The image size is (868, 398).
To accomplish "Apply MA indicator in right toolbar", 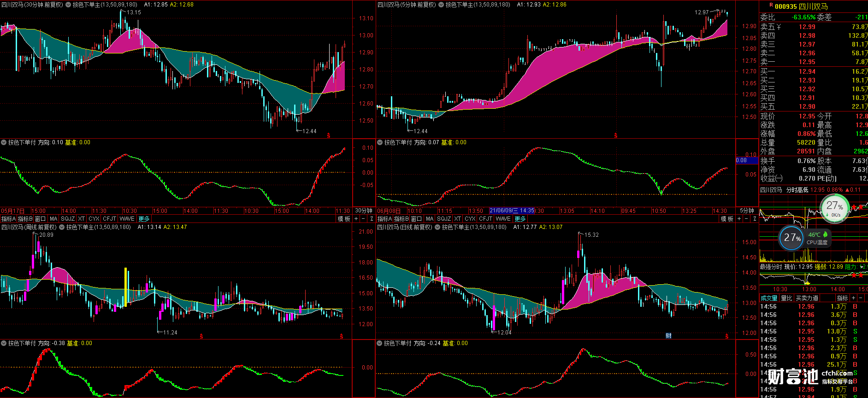I will 430,219.
